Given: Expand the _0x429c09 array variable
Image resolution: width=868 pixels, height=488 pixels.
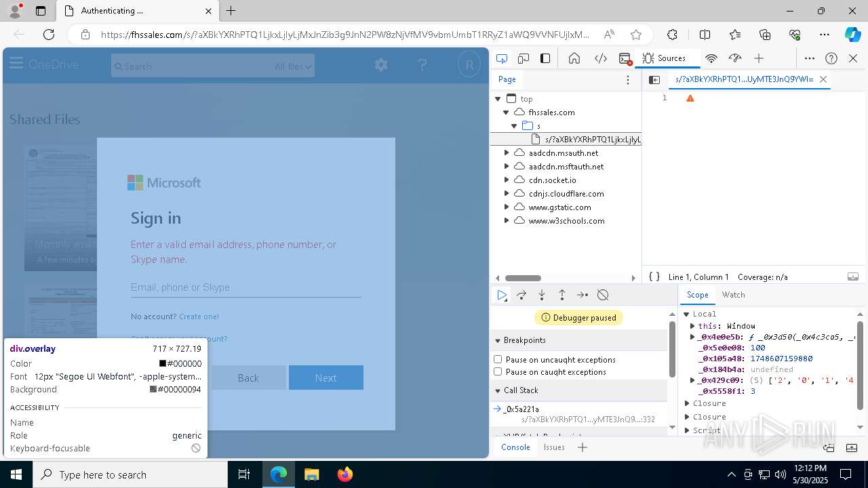Looking at the screenshot, I should coord(692,380).
